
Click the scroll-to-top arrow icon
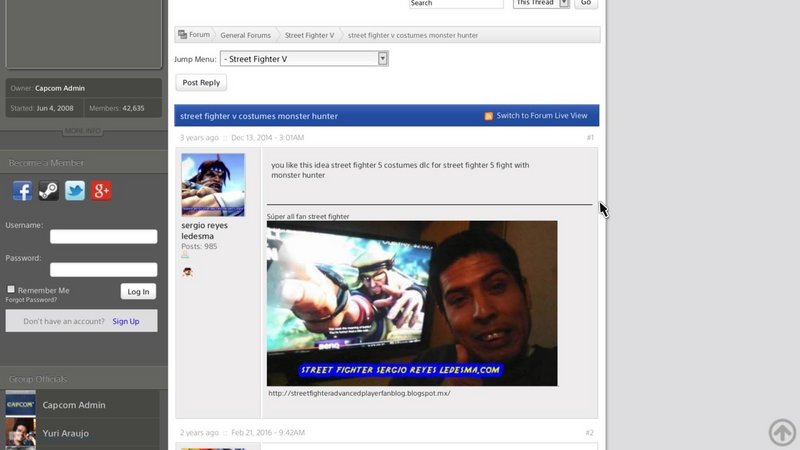(x=782, y=432)
